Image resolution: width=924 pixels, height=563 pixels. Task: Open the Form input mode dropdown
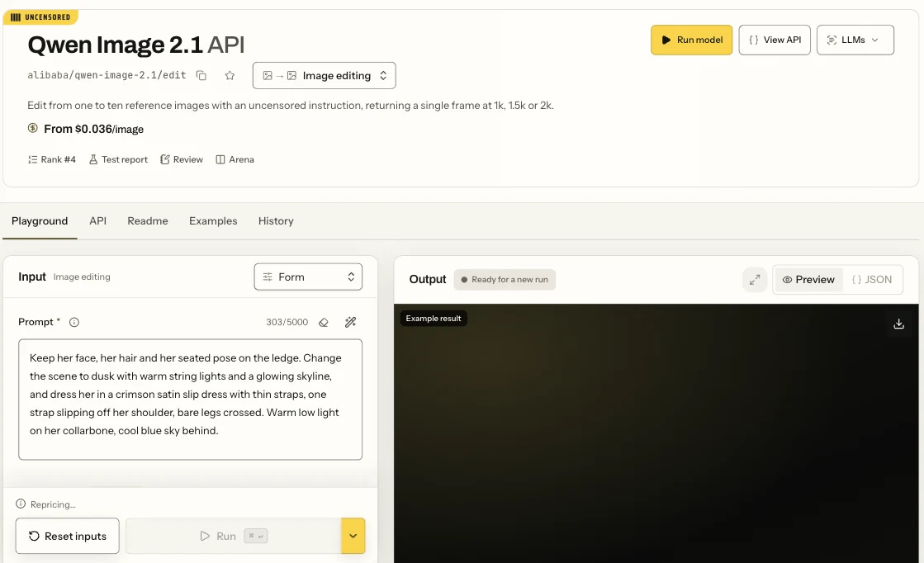(308, 277)
